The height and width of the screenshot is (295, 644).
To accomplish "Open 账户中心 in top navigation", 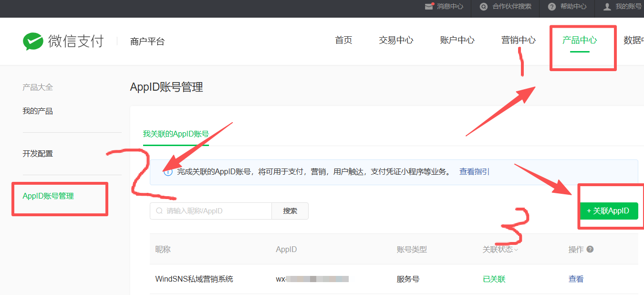I will pos(457,40).
